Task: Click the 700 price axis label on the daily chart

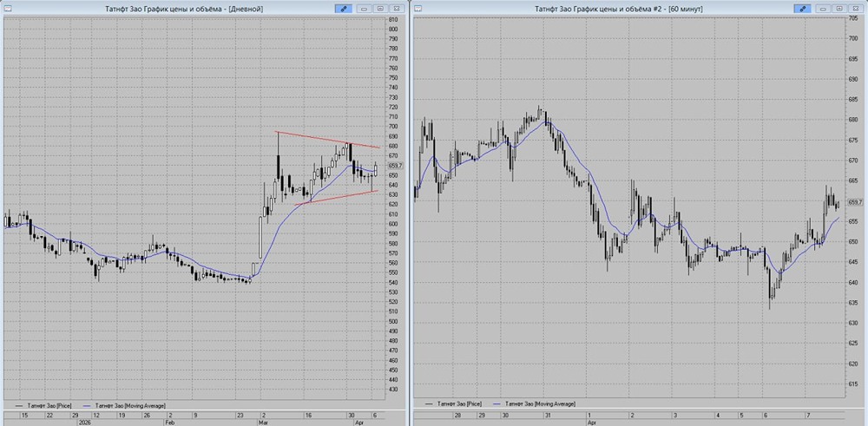Action: tap(393, 126)
